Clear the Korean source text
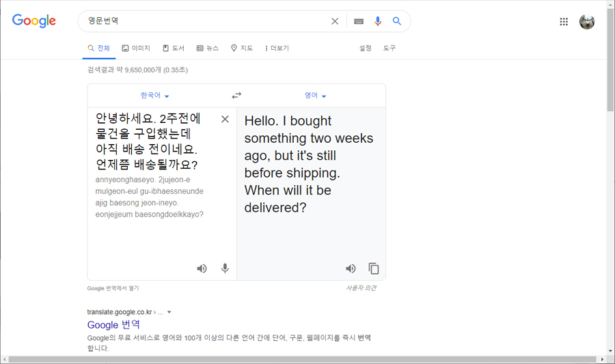This screenshot has height=364, width=615. [225, 119]
